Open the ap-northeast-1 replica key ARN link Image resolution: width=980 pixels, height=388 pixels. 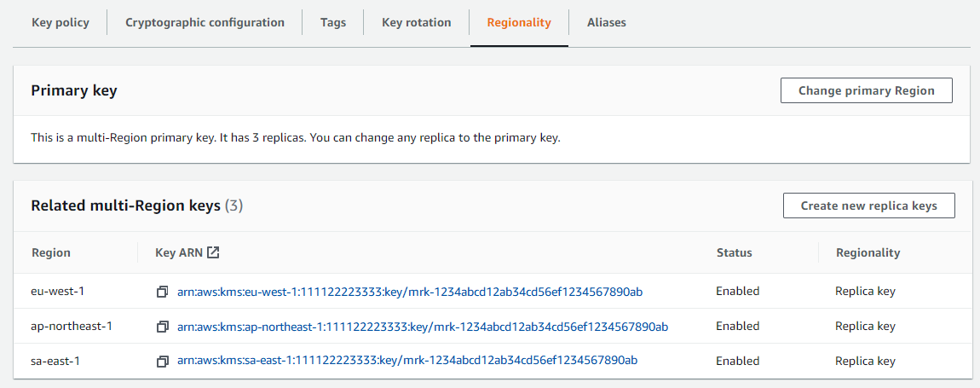pos(422,327)
